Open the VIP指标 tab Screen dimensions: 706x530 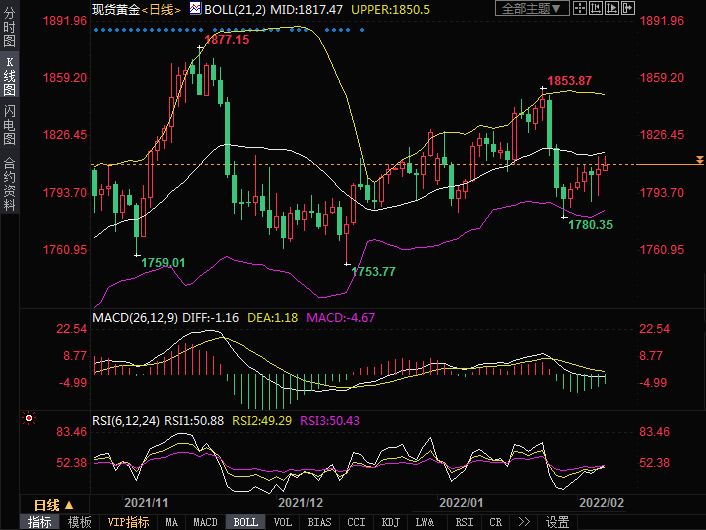tap(128, 522)
